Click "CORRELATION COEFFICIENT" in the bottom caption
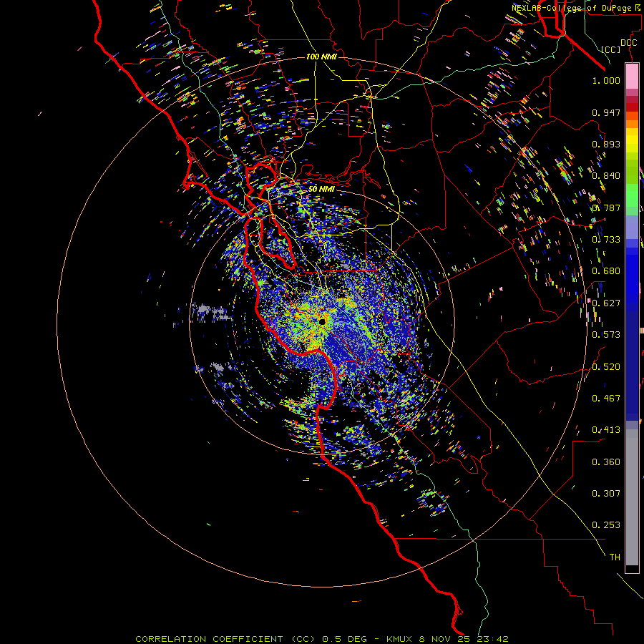 point(209,639)
